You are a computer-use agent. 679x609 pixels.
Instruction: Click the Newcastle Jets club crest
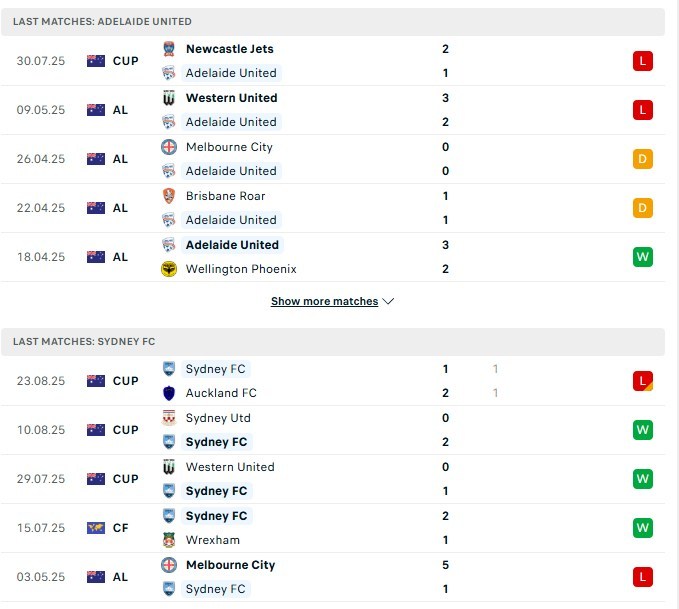click(169, 49)
